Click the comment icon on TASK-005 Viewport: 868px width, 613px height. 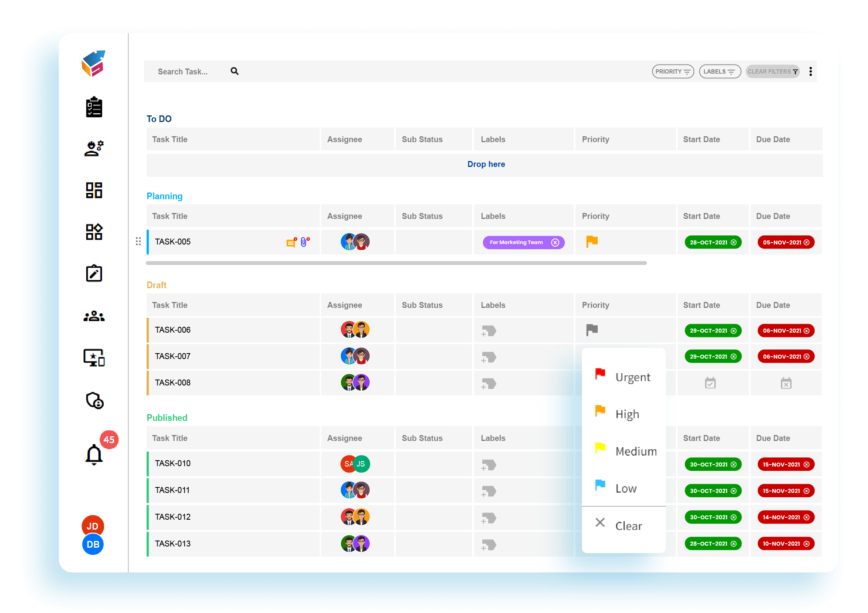tap(291, 243)
